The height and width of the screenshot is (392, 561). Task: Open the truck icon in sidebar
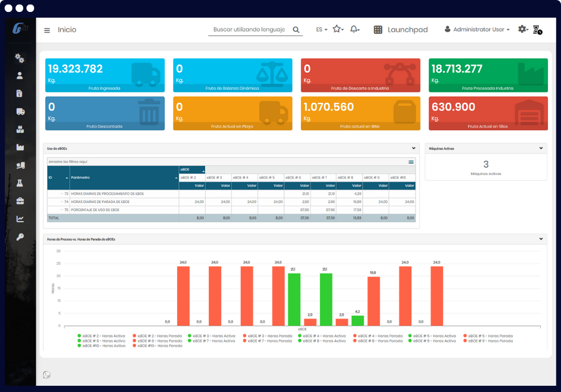[x=20, y=112]
